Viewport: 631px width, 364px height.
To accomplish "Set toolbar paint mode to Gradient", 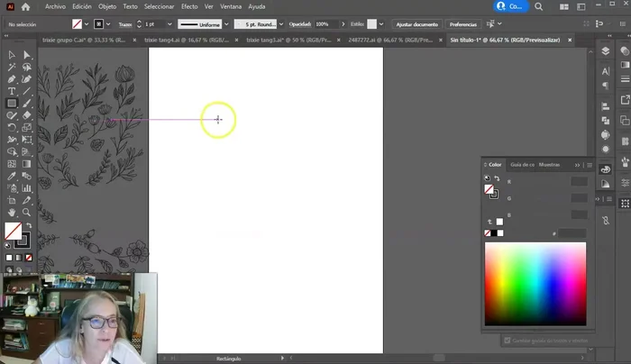I will (19, 258).
